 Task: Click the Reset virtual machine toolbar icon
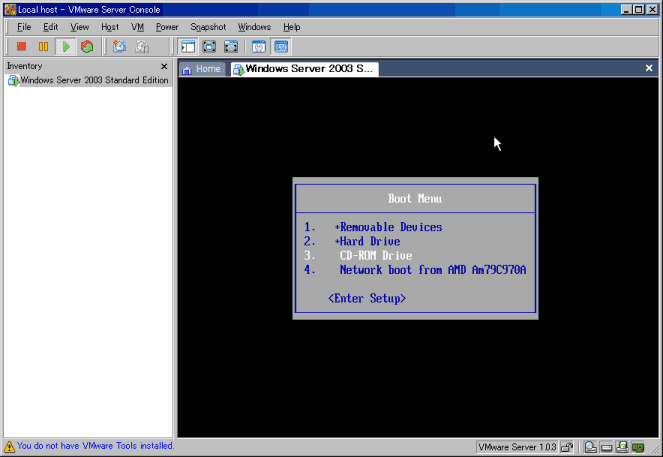pyautogui.click(x=87, y=47)
